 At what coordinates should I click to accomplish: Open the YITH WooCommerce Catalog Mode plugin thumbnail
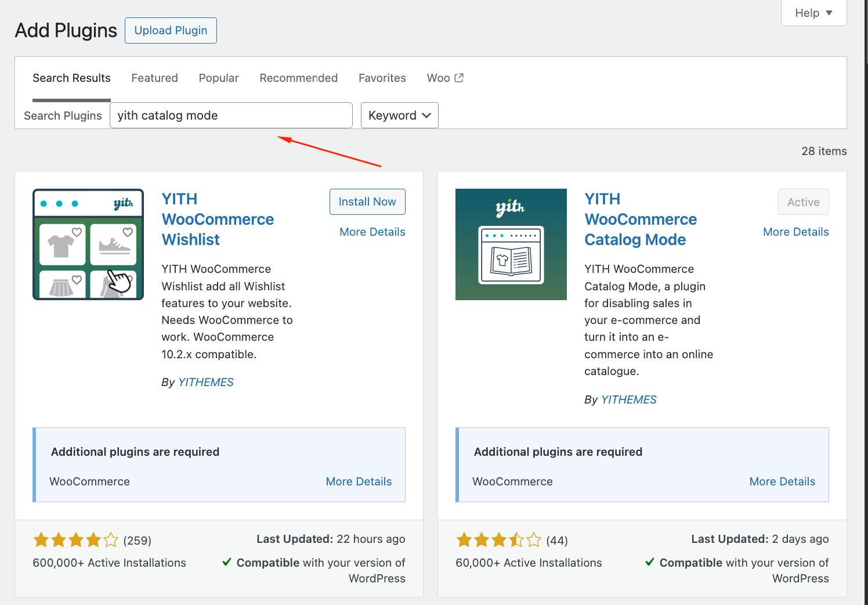511,244
